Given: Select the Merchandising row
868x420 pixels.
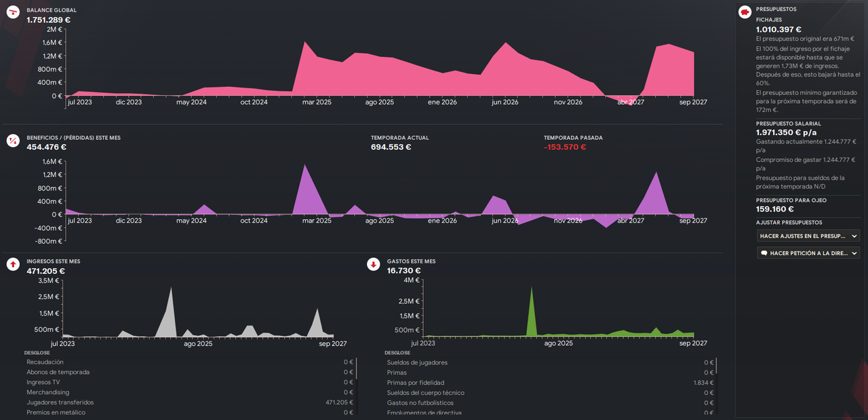Looking at the screenshot, I should [190, 393].
